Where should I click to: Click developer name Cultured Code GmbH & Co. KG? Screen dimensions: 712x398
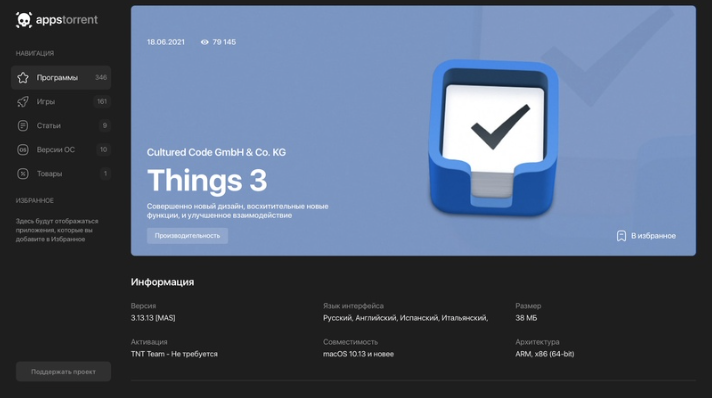pos(216,153)
